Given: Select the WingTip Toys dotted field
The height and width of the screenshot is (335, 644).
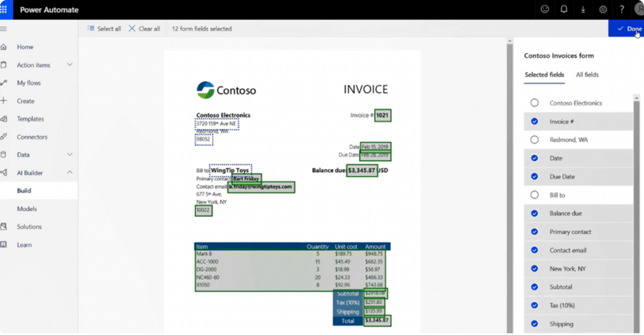Looking at the screenshot, I should [x=230, y=170].
